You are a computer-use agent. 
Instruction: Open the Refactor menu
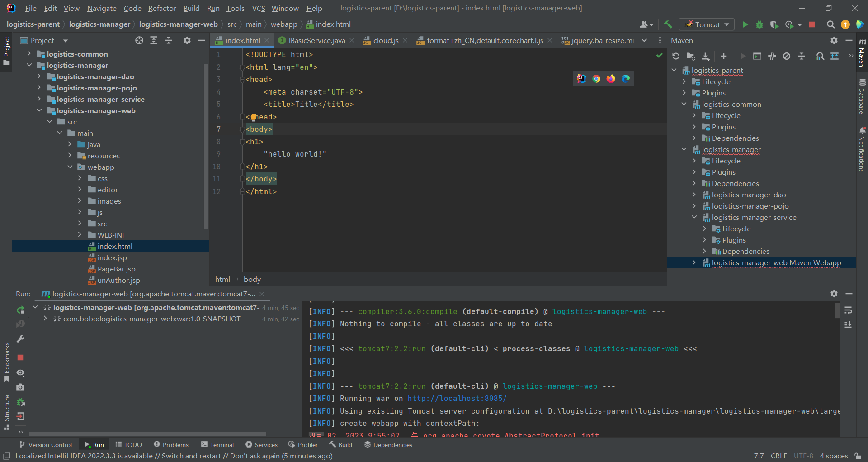coord(162,8)
